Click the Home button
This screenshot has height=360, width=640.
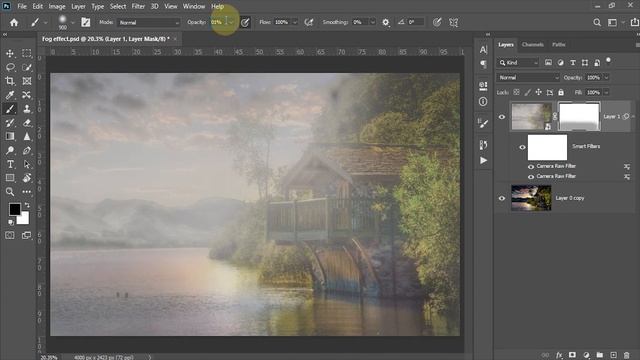tap(14, 22)
